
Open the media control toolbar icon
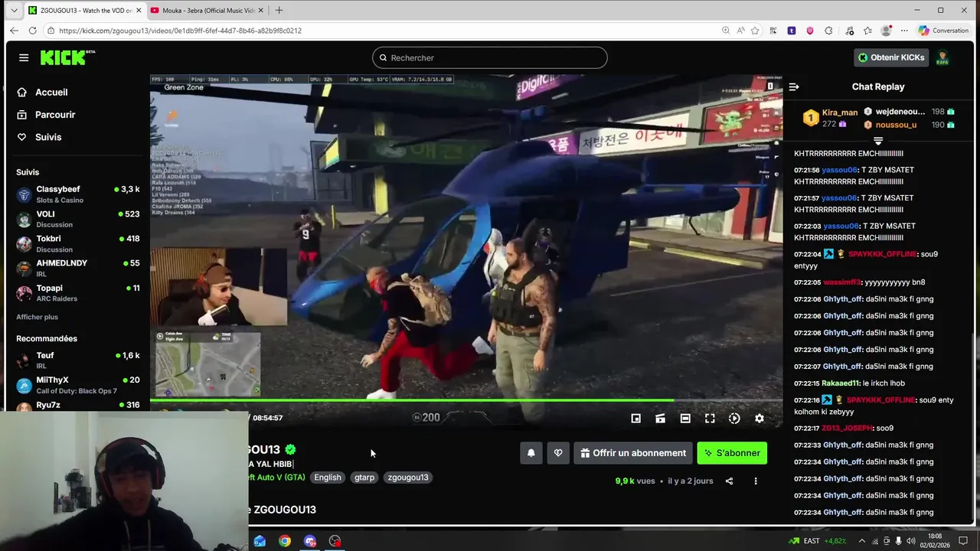pyautogui.click(x=849, y=31)
